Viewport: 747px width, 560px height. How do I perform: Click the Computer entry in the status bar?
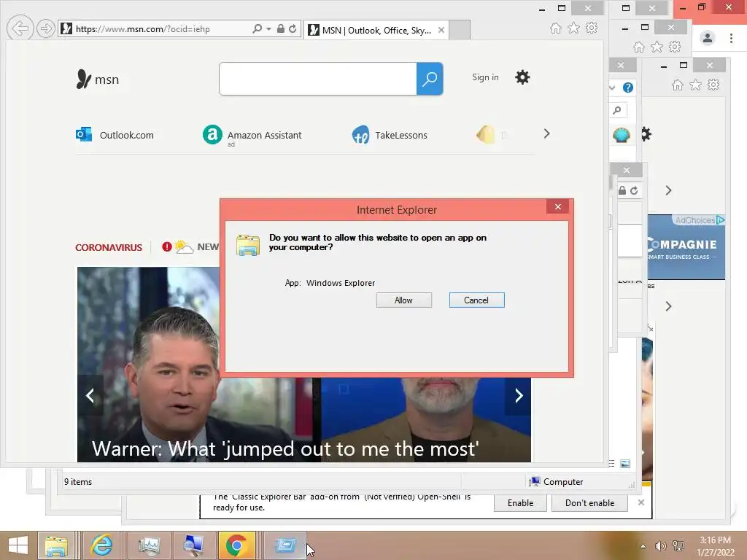(x=555, y=481)
